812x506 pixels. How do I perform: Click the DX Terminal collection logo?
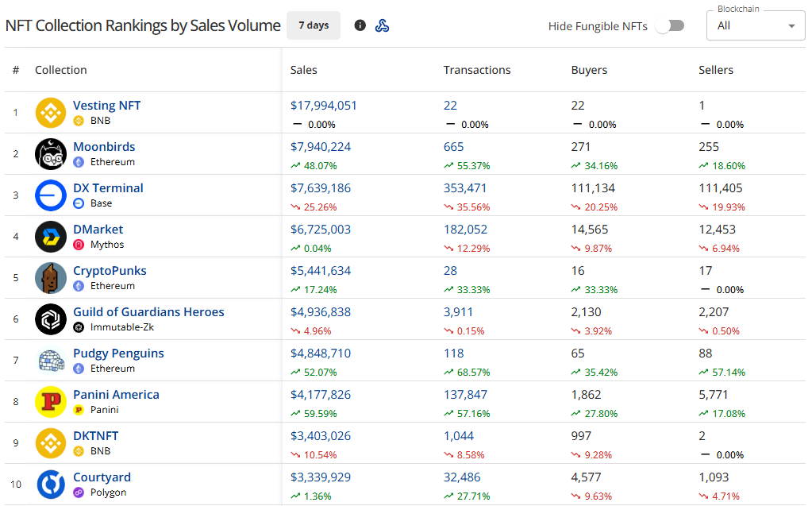pyautogui.click(x=51, y=195)
